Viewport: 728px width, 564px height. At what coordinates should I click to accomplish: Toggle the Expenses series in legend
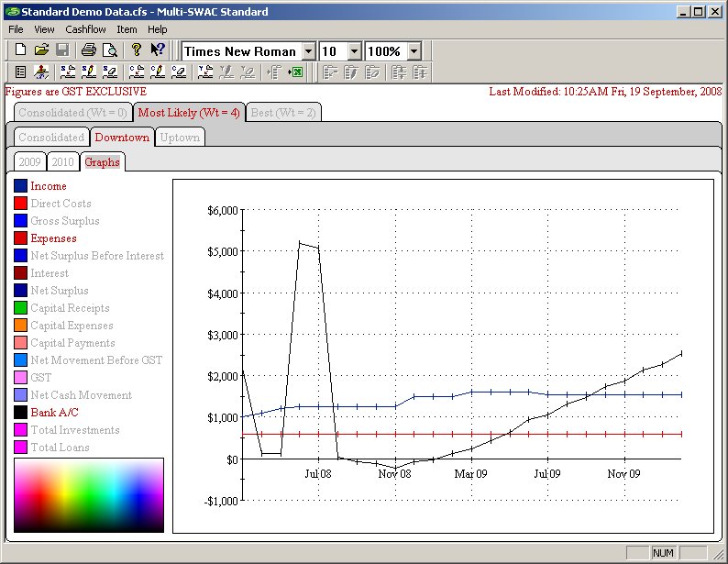(53, 238)
